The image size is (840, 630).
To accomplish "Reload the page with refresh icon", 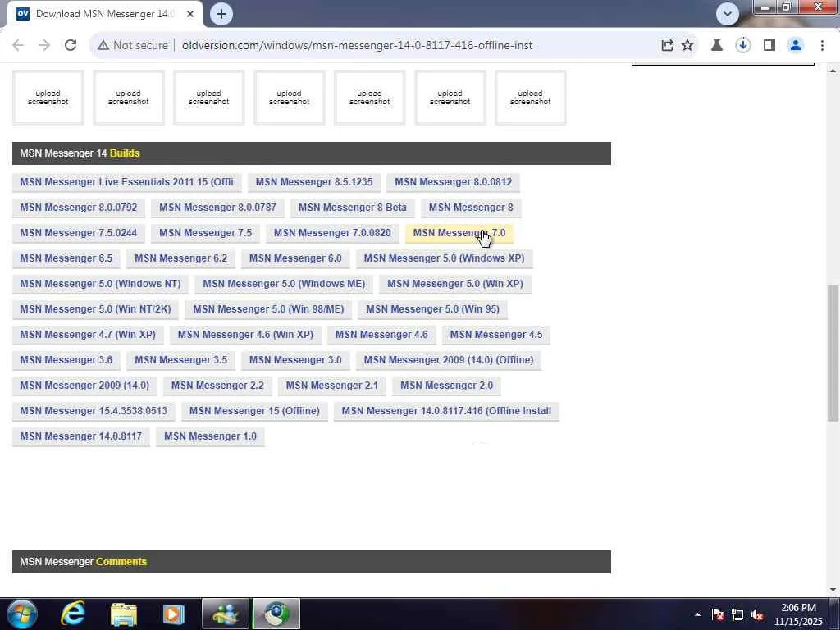I will tap(71, 46).
